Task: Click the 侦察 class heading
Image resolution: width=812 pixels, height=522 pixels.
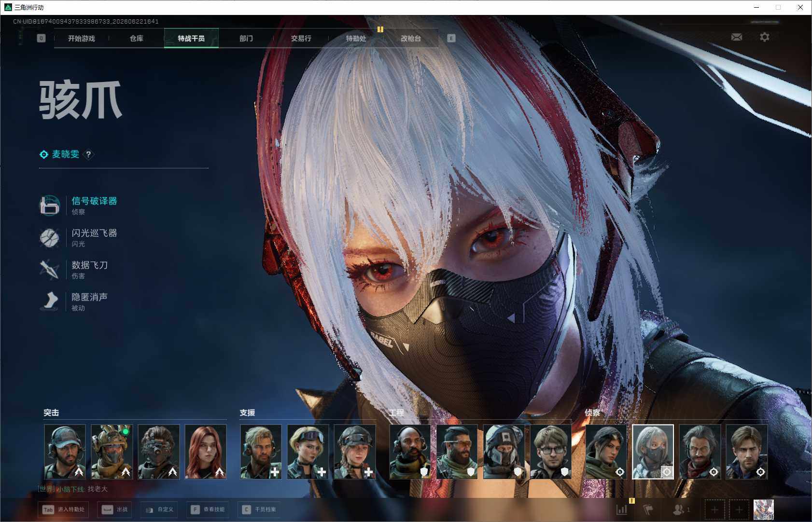Action: point(592,412)
